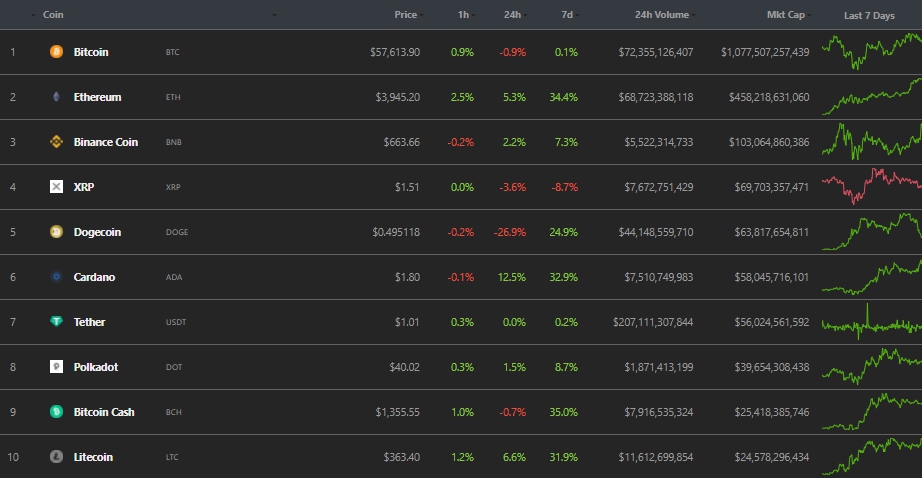The width and height of the screenshot is (922, 478).
Task: Sort by the 7d change header
Action: pyautogui.click(x=567, y=15)
